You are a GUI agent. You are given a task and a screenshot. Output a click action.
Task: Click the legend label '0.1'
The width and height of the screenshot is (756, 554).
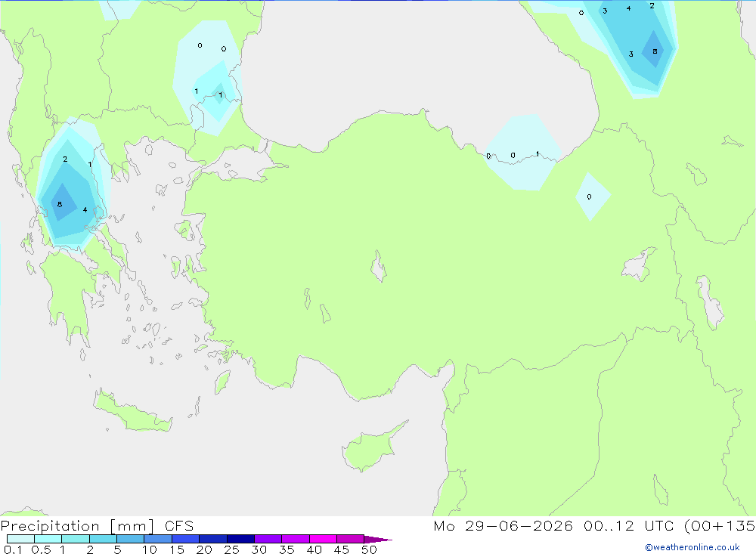pyautogui.click(x=13, y=549)
